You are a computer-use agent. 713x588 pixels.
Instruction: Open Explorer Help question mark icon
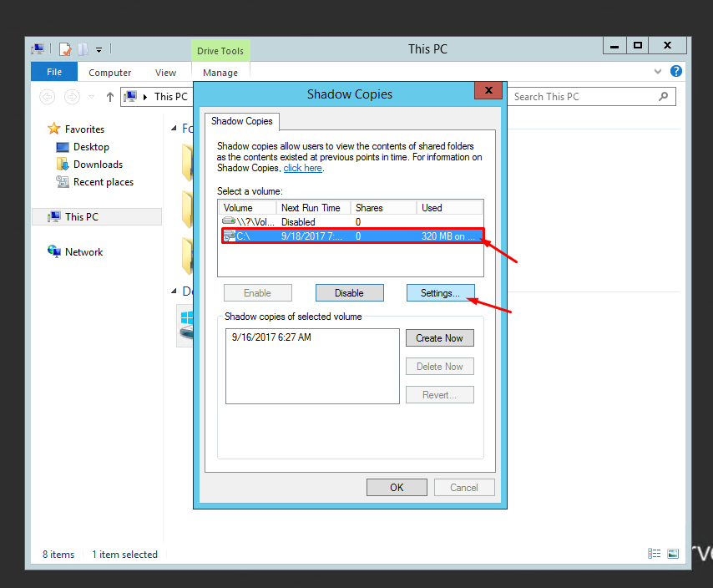pyautogui.click(x=675, y=71)
